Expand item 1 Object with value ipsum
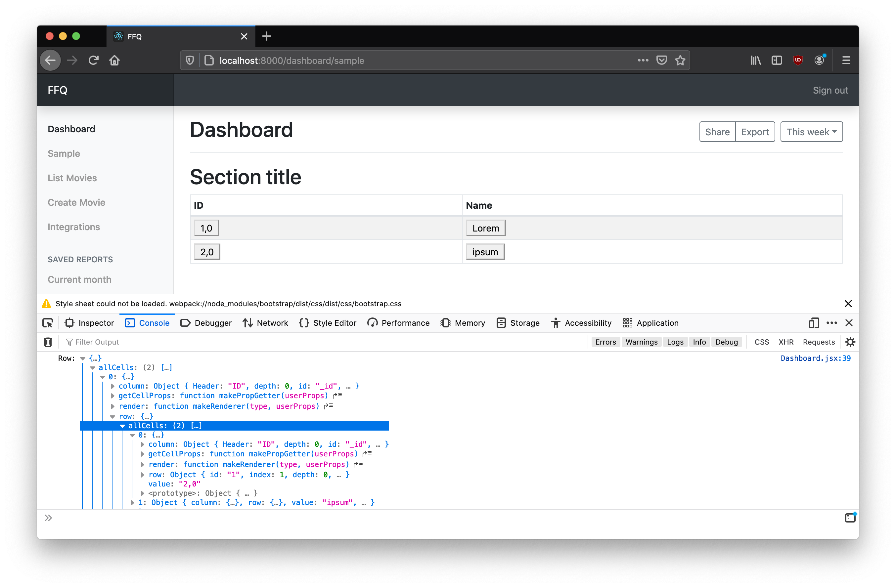This screenshot has width=896, height=588. (x=133, y=503)
